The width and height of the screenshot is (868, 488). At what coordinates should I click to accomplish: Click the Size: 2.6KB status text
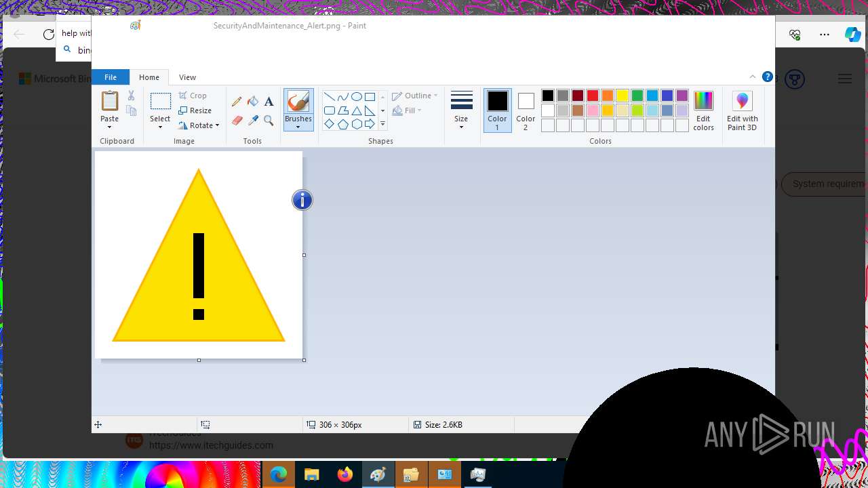(443, 424)
